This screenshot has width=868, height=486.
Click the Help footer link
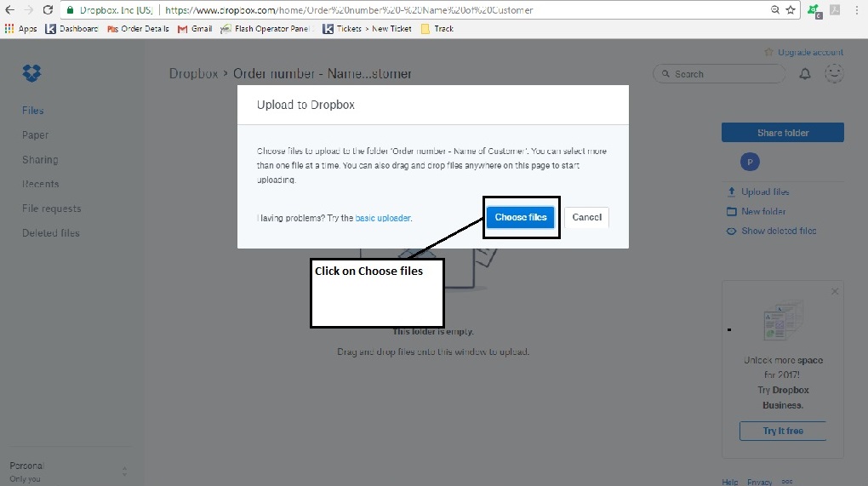pyautogui.click(x=729, y=482)
